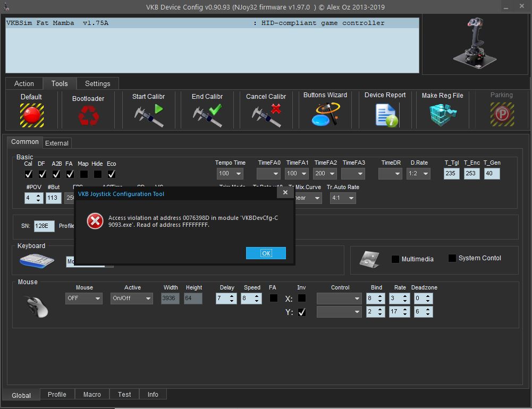The image size is (532, 409).
Task: Enable the X axis Inv checkbox
Action: point(302,298)
